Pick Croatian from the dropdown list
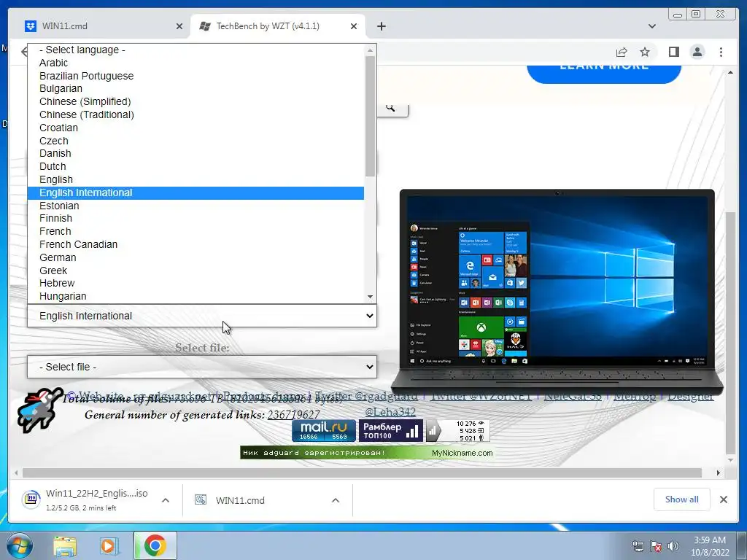The height and width of the screenshot is (560, 747). (196, 128)
